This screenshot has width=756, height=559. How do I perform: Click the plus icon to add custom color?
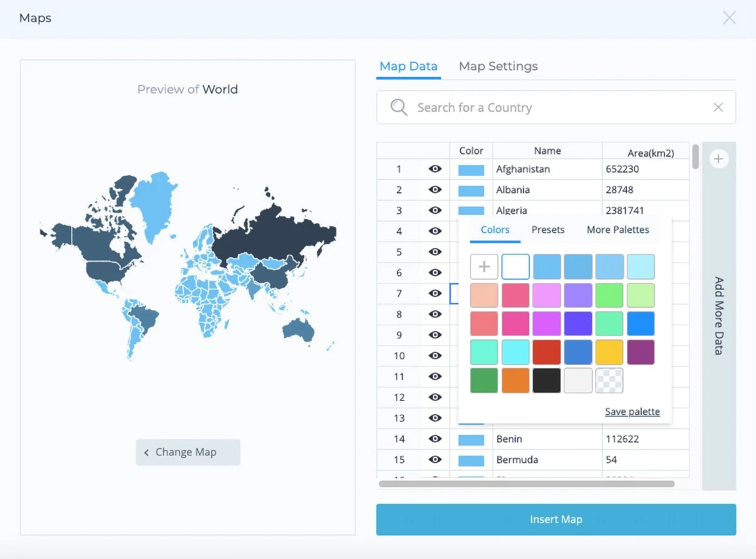pyautogui.click(x=484, y=266)
